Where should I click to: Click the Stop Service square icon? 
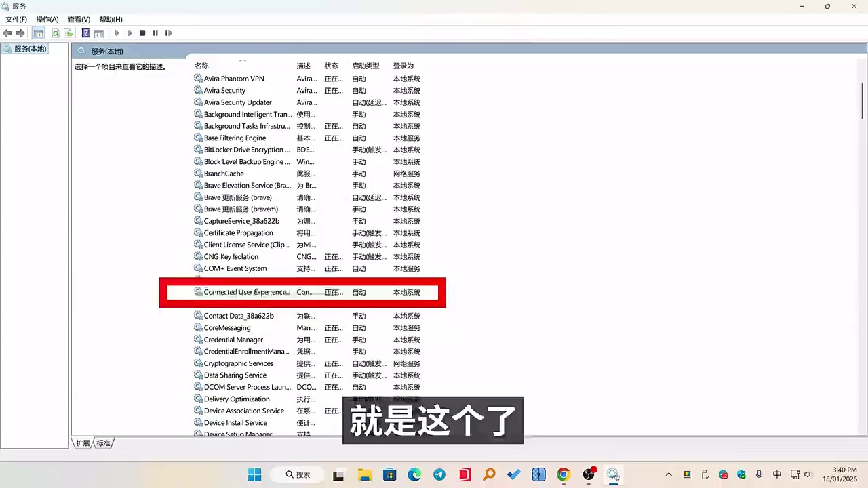tap(142, 33)
